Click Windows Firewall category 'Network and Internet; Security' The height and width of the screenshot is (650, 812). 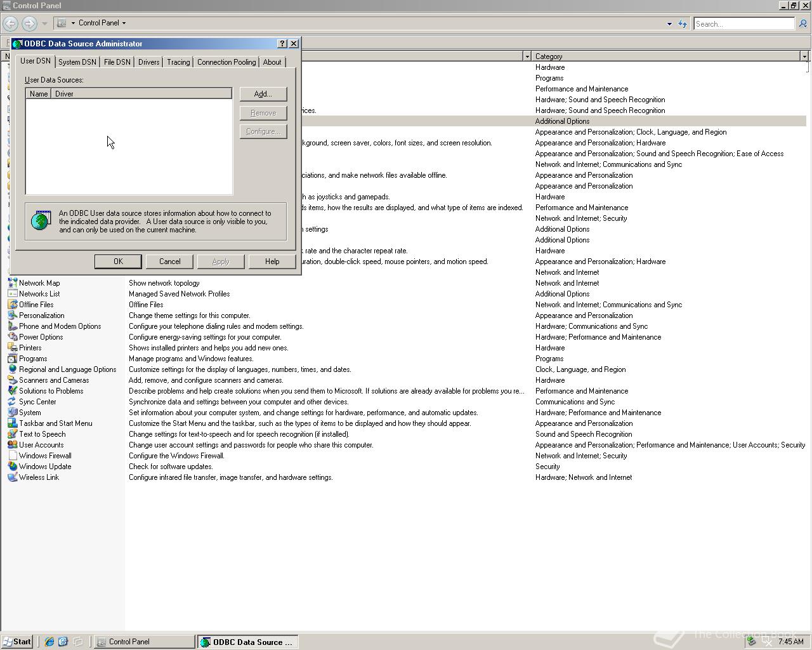(x=581, y=456)
